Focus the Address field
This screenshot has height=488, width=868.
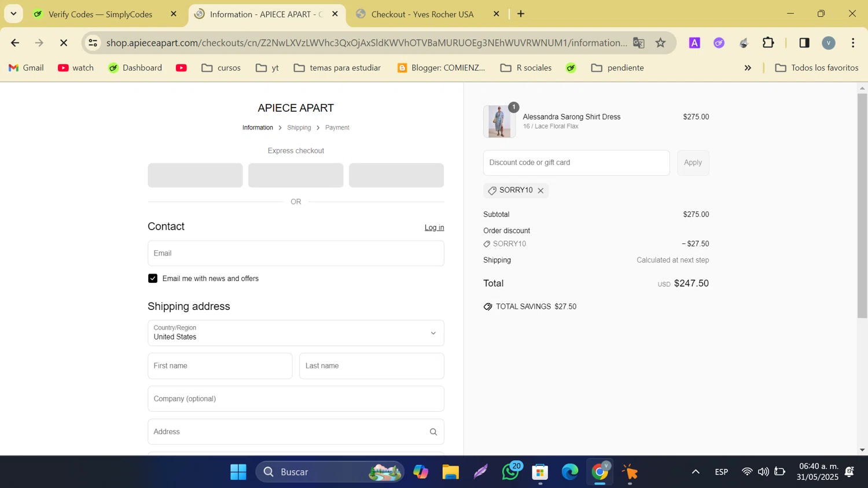pos(296,432)
